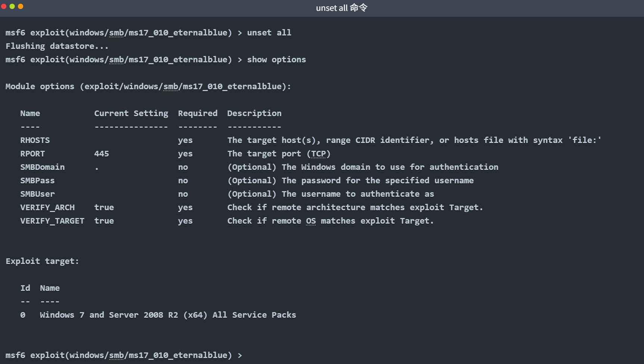Screen dimensions: 644x364
Task: Click the red close button in title bar
Action: click(4, 6)
